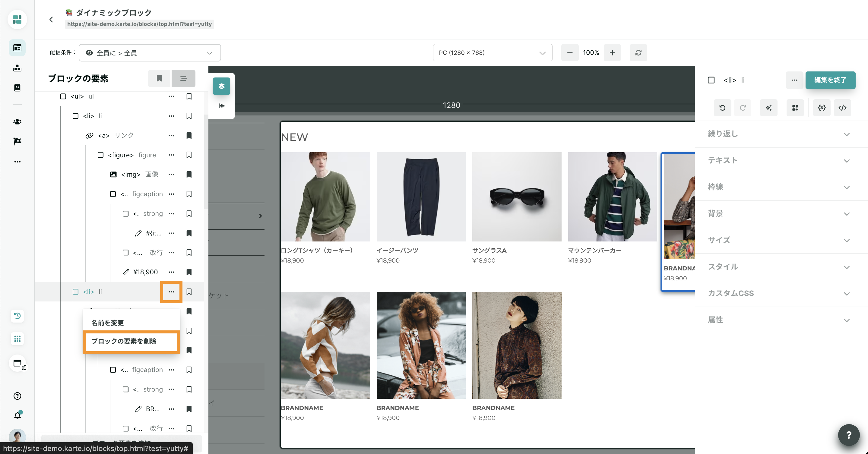Open the 配信条件 全員 dropdown
The width and height of the screenshot is (868, 454).
(150, 53)
